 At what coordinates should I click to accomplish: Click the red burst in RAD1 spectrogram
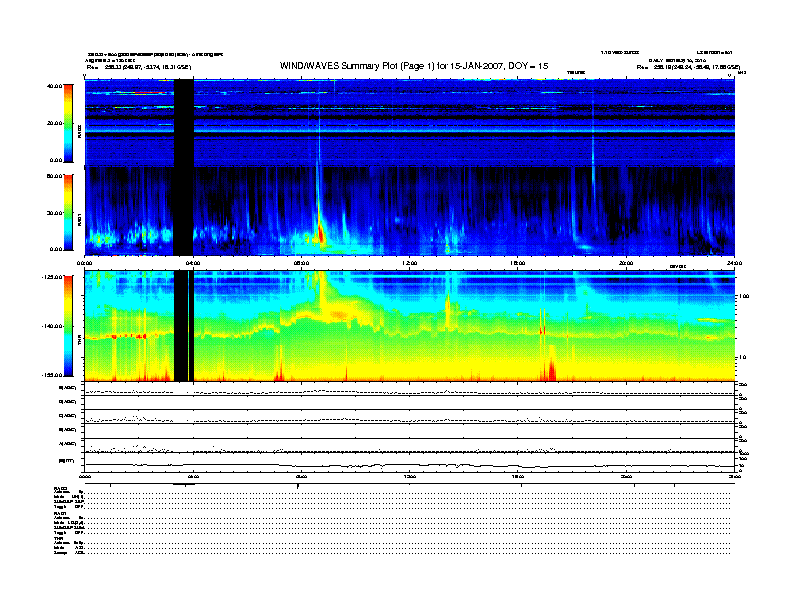(x=320, y=235)
